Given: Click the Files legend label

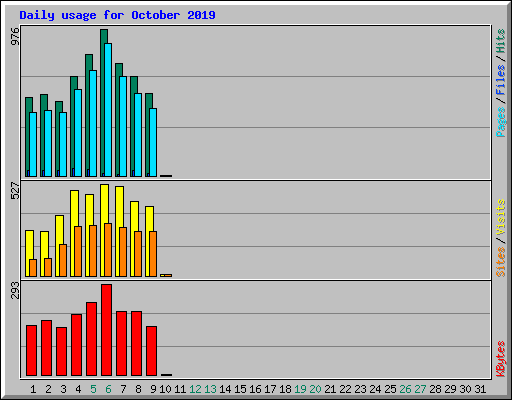Looking at the screenshot, I should [x=501, y=80].
